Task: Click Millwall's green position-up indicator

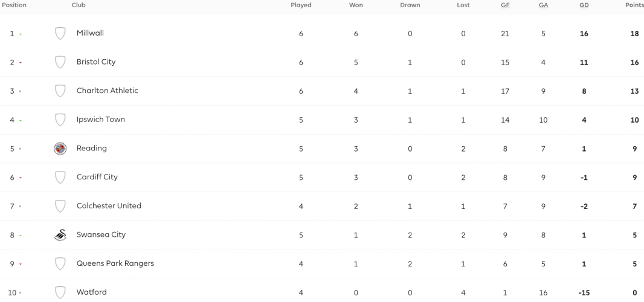Action: 21,34
